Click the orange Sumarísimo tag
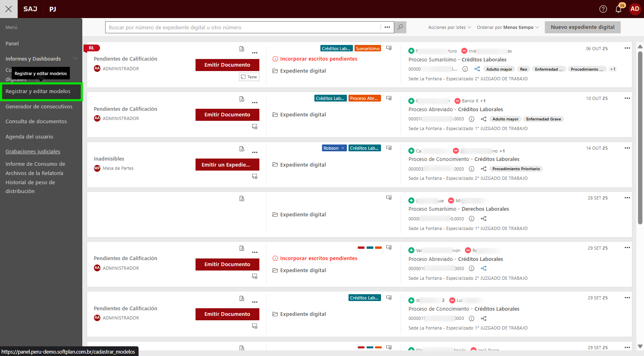This screenshot has height=356, width=644. (367, 49)
